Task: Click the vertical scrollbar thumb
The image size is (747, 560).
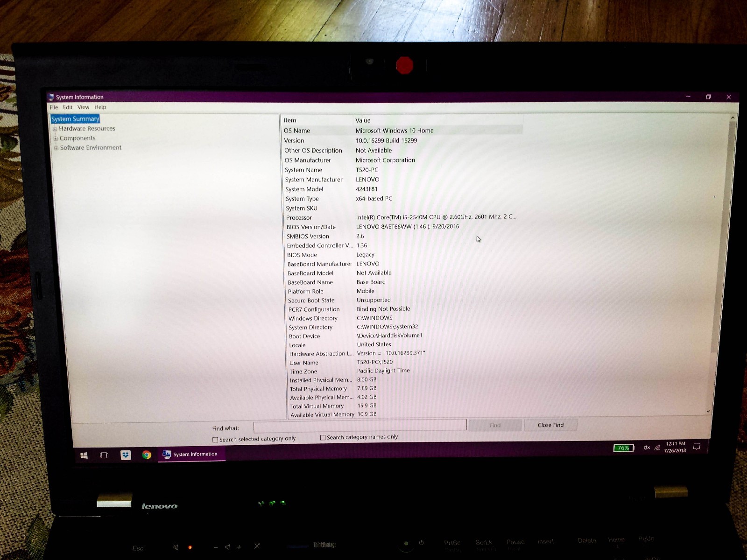Action: [722, 238]
